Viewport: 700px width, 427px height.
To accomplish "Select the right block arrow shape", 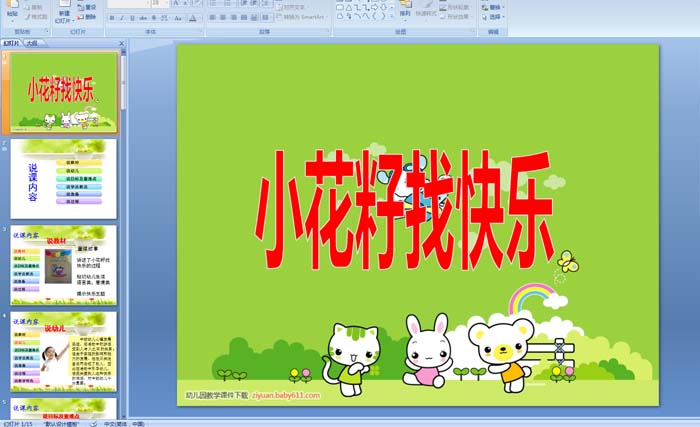I will click(x=374, y=8).
